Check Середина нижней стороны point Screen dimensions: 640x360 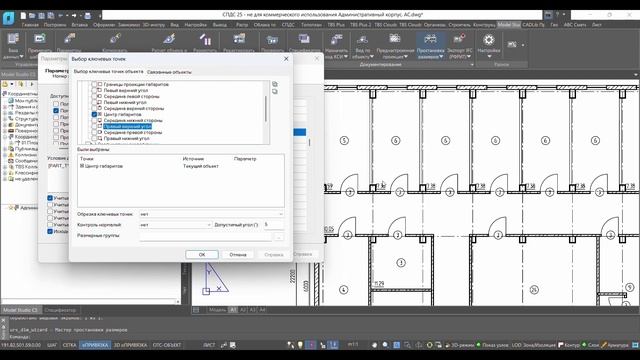click(x=94, y=120)
